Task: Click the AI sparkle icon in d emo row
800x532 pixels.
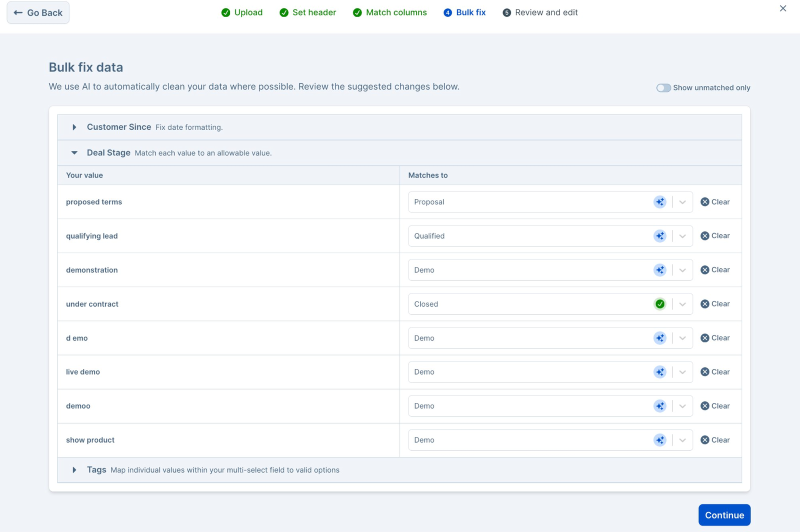Action: click(660, 338)
